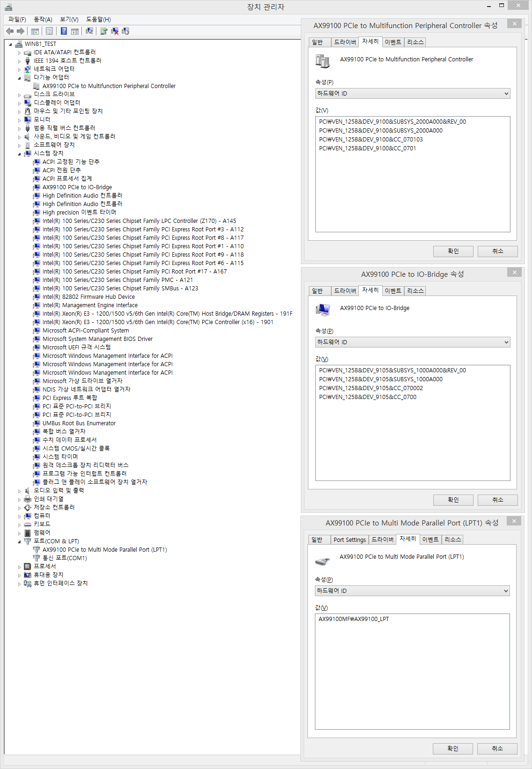Open property dropdown in LPT1 dialog
The width and height of the screenshot is (532, 769).
[x=412, y=591]
